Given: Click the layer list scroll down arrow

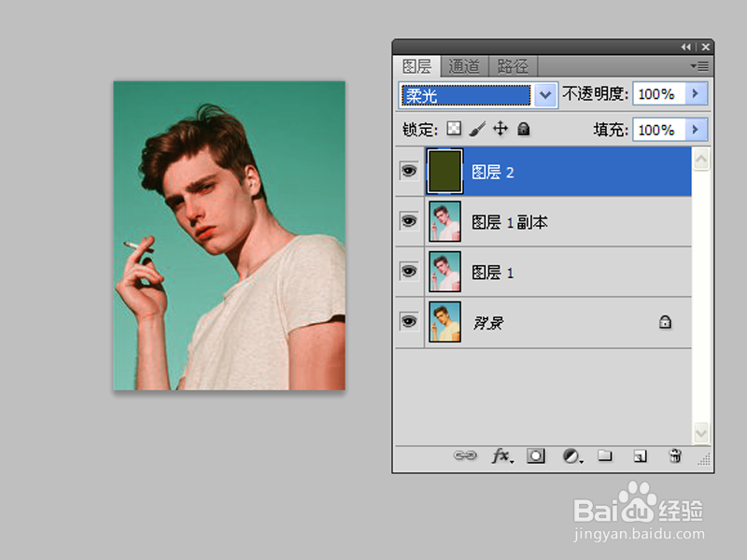Looking at the screenshot, I should click(x=701, y=433).
